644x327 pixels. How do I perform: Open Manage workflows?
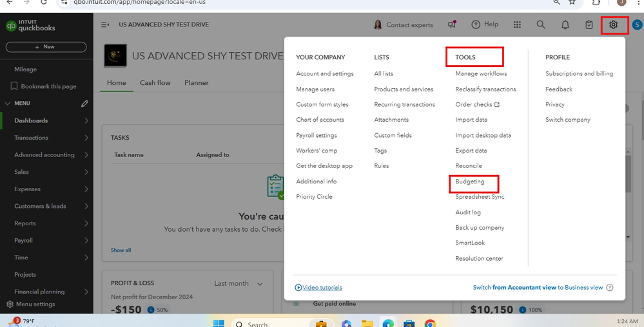[481, 74]
